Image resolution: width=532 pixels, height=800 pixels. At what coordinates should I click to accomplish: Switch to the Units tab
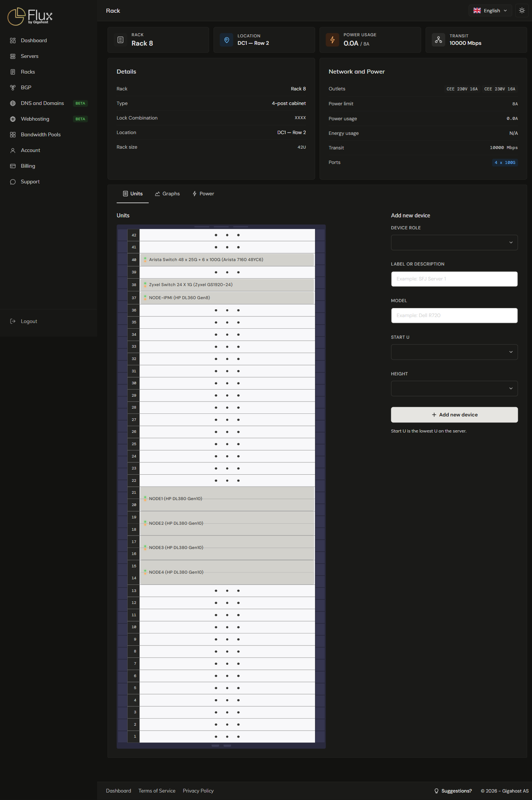pos(133,193)
